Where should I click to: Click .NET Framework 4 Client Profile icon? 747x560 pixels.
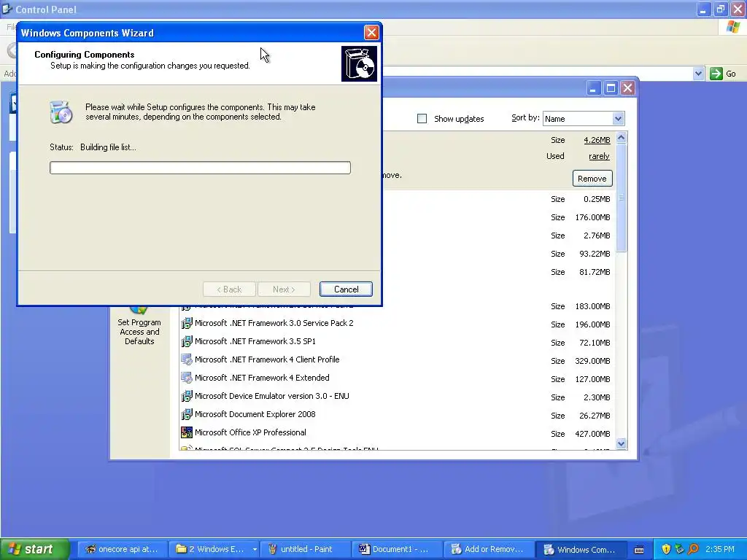tap(187, 360)
